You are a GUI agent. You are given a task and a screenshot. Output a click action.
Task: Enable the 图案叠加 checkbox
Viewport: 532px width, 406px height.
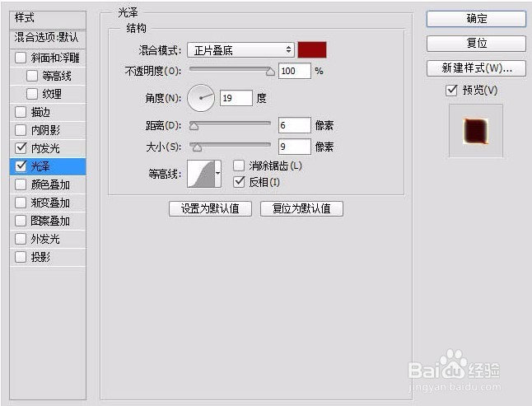[21, 221]
